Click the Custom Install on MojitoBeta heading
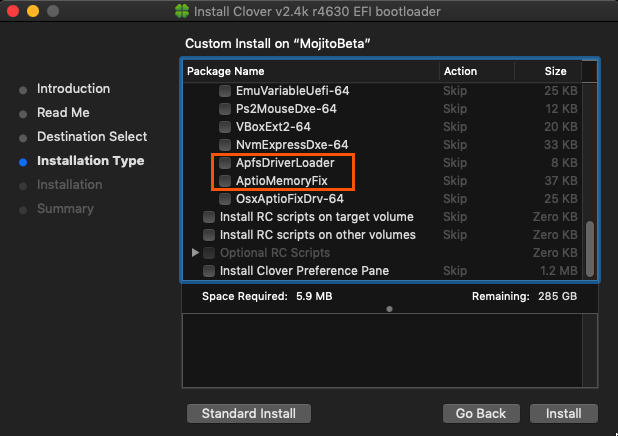 pos(277,43)
